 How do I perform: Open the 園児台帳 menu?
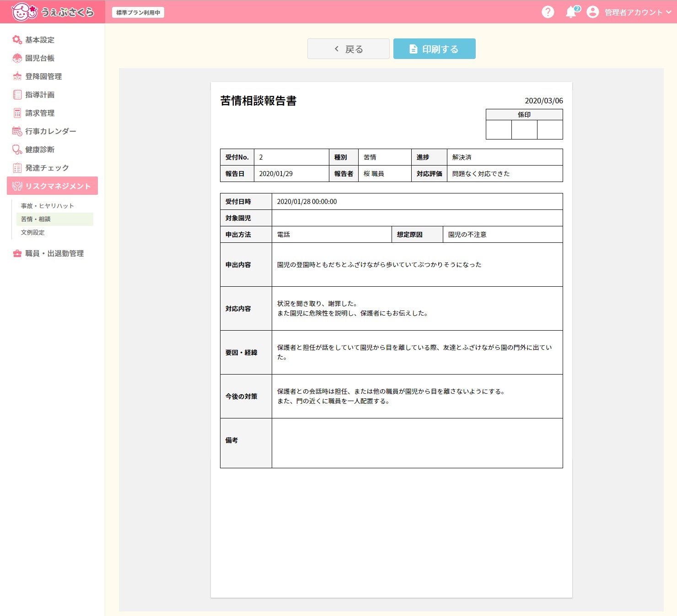point(53,58)
